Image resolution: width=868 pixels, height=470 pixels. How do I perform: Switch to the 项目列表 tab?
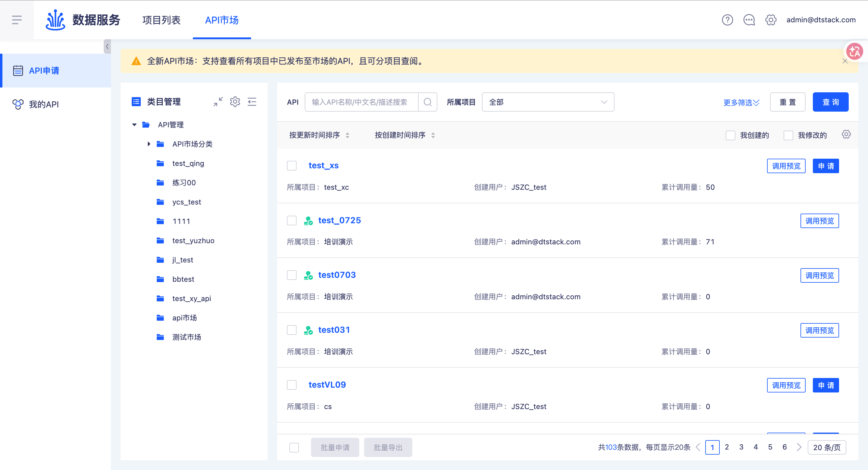162,20
